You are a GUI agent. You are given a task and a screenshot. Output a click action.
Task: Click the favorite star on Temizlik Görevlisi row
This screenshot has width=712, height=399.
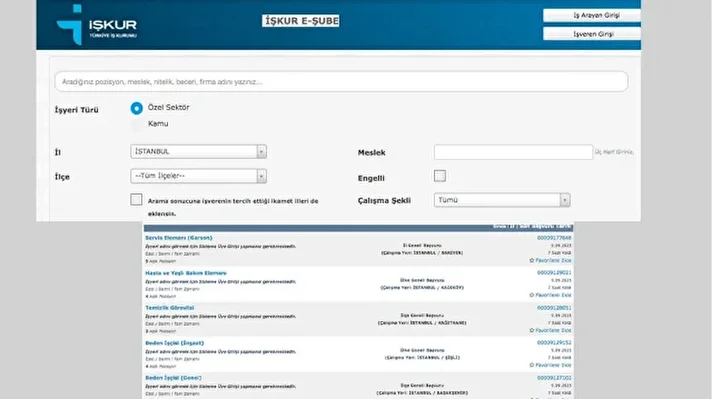(532, 330)
